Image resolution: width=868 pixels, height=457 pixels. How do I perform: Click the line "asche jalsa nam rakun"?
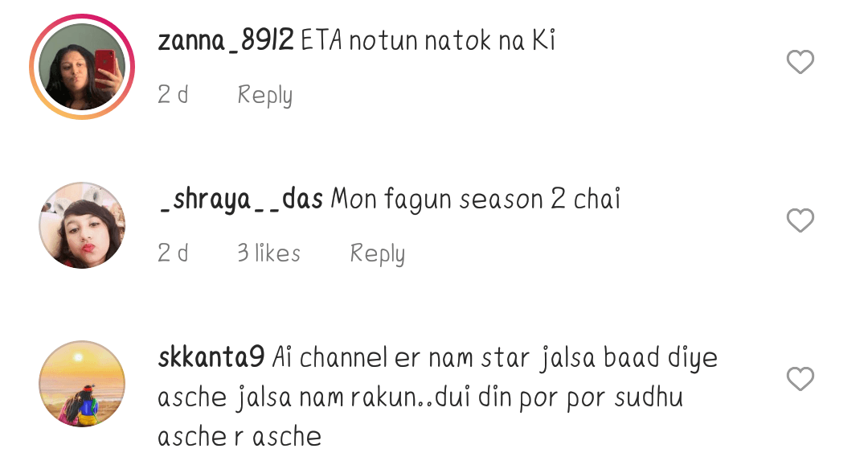[294, 397]
